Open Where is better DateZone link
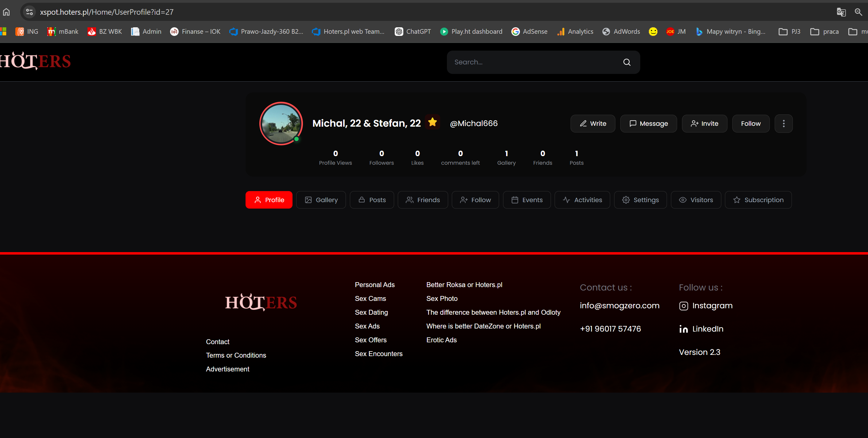This screenshot has height=438, width=868. [483, 326]
